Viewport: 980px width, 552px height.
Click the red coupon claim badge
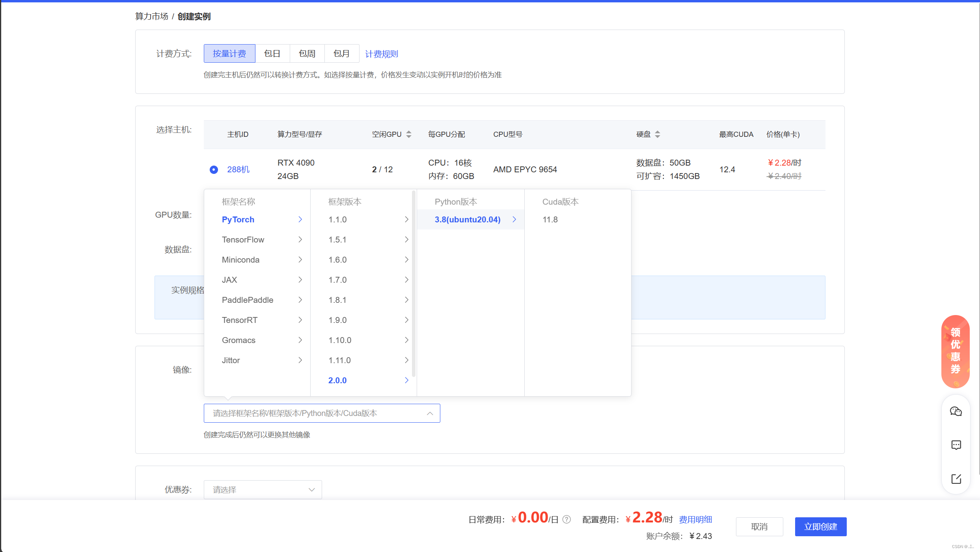tap(955, 351)
